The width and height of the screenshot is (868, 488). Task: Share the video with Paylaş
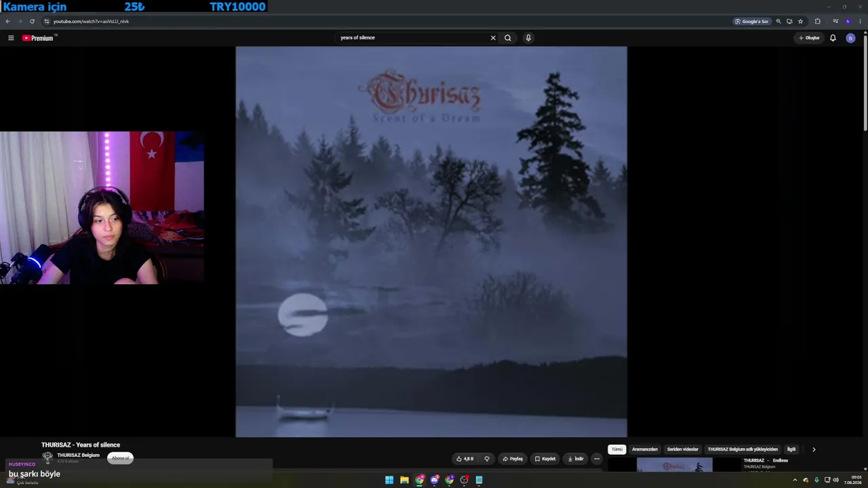513,459
